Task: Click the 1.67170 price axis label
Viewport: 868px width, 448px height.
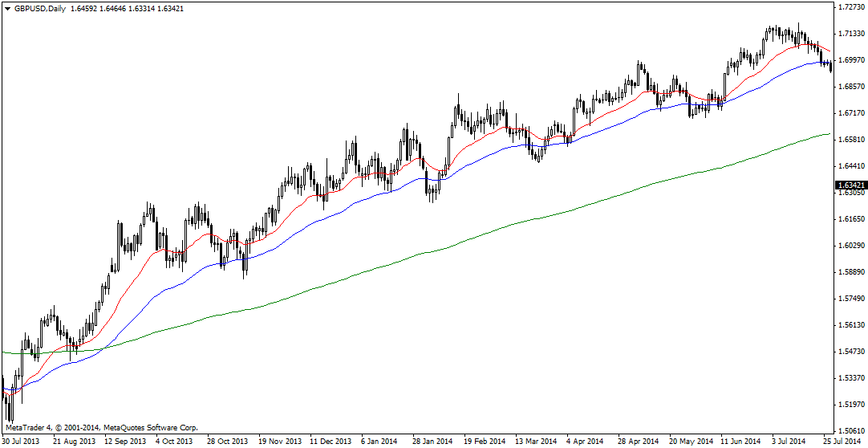Action: click(x=851, y=113)
